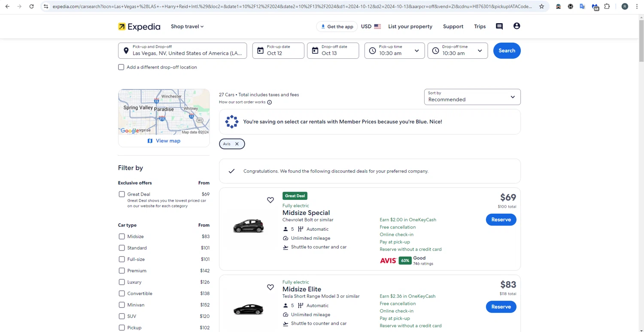Image resolution: width=644 pixels, height=332 pixels.
Task: Open the Sort by Recommended dropdown
Action: click(472, 97)
